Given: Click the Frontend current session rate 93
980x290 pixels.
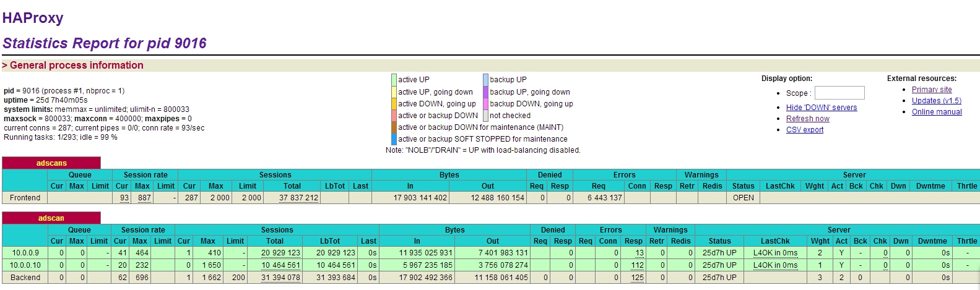Looking at the screenshot, I should click(x=124, y=198).
